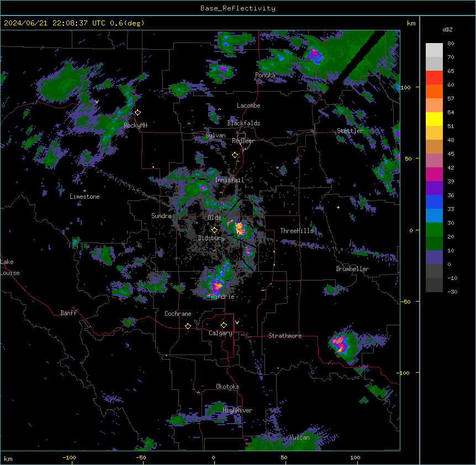Click the Olds town label
This screenshot has width=476, height=465.
(x=214, y=218)
